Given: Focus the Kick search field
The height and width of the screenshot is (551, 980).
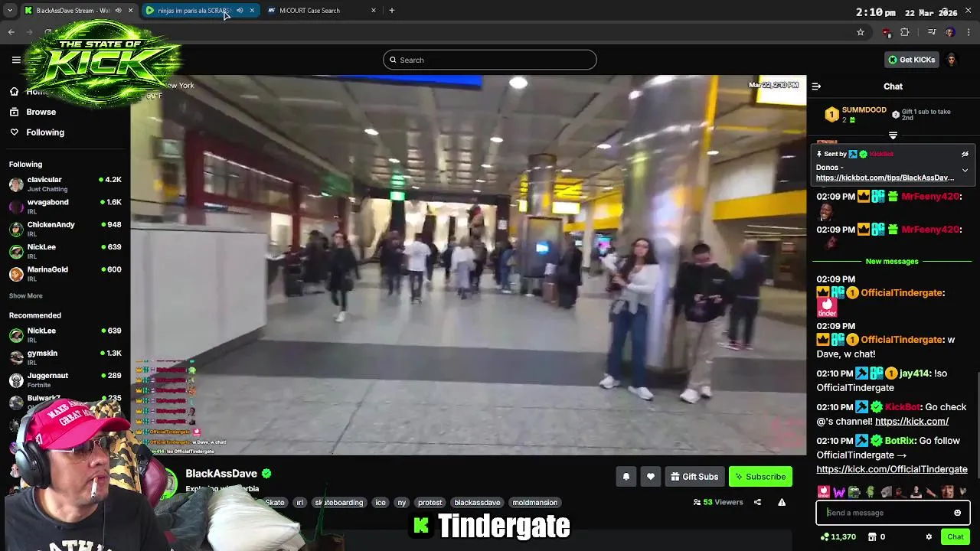Looking at the screenshot, I should (490, 60).
